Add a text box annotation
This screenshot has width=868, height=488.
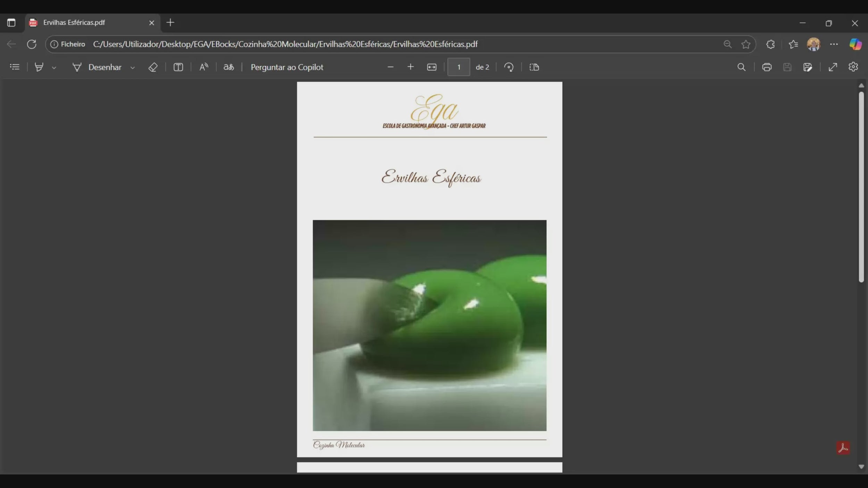pos(178,67)
